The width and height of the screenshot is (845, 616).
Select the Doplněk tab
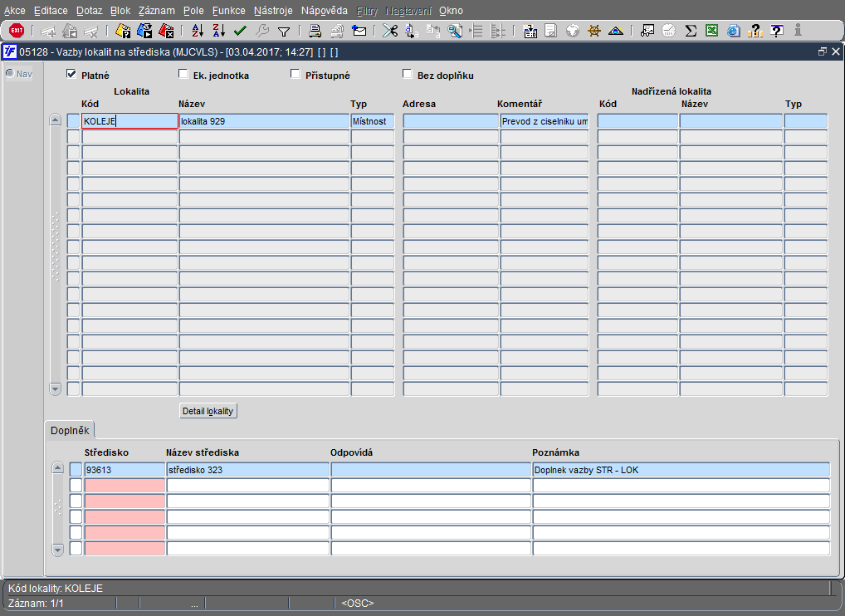coord(70,430)
